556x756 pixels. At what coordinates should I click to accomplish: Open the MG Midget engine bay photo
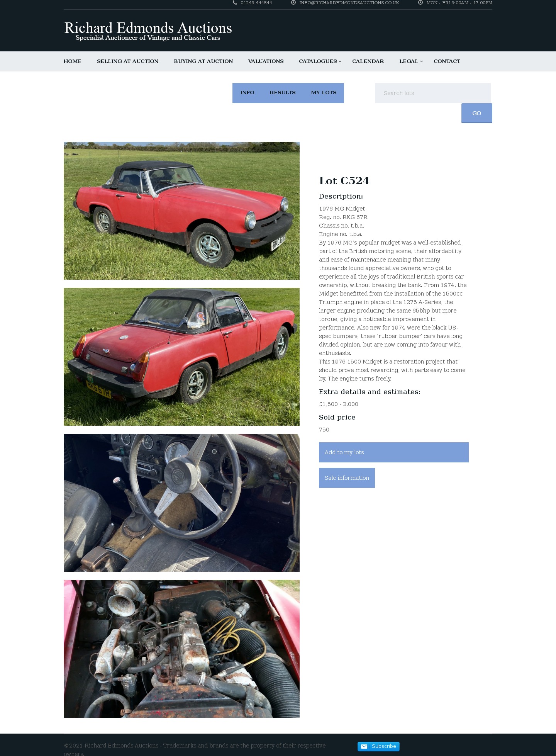(181, 649)
